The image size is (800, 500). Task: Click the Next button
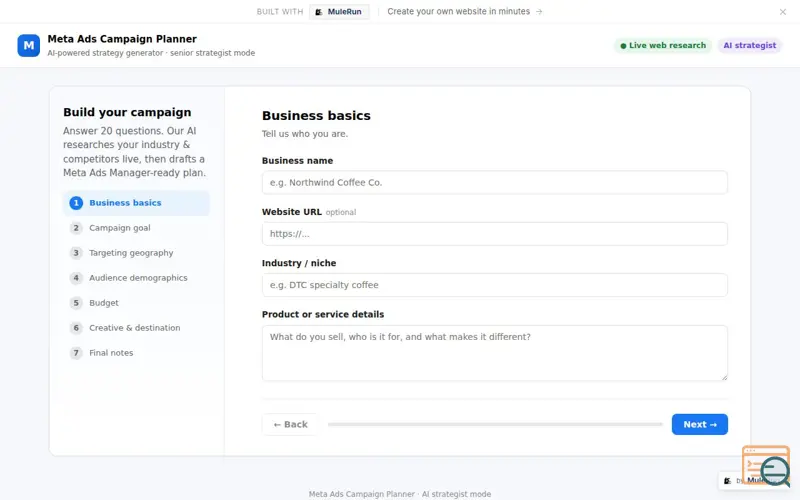(x=699, y=424)
